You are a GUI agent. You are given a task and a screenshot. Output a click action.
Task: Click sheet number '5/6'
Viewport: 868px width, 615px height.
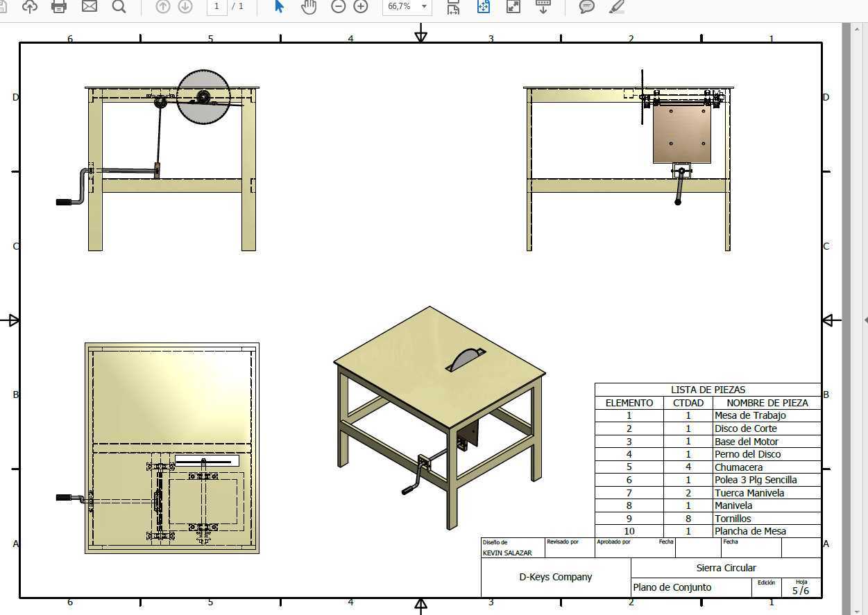[801, 591]
